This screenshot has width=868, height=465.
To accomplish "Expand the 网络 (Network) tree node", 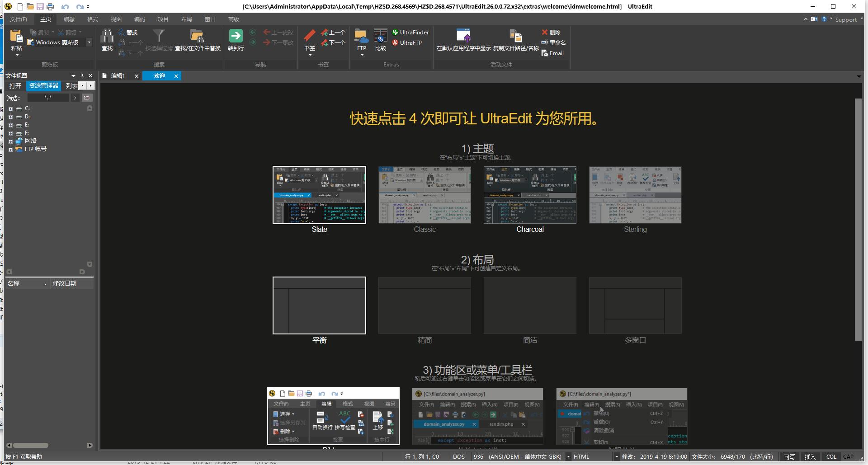I will [10, 141].
